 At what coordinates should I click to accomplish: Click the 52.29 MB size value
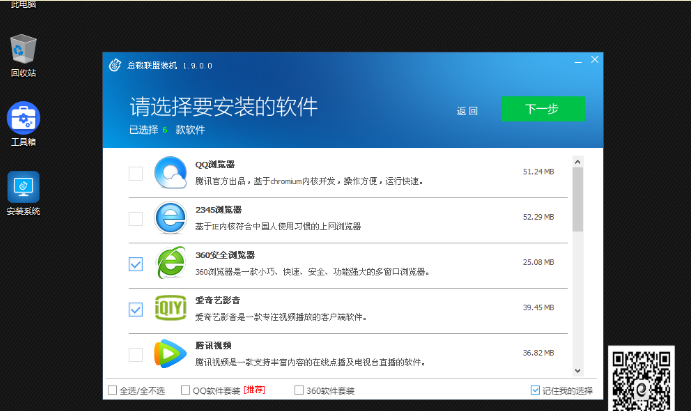point(539,217)
